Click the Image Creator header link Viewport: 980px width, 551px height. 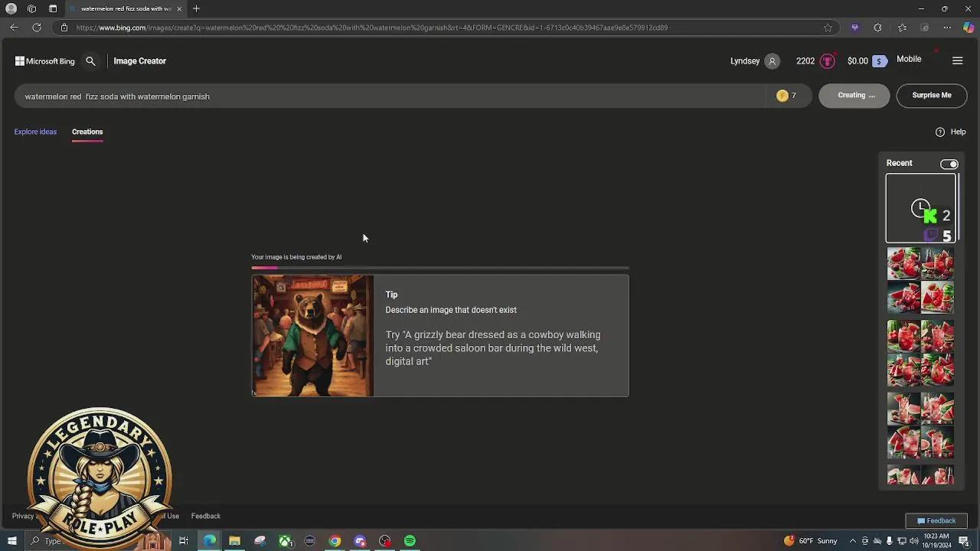[x=140, y=61]
